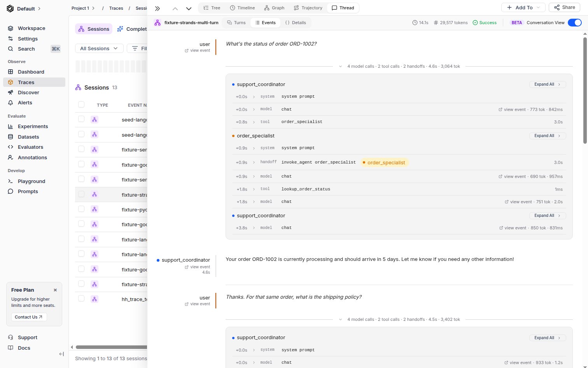
Task: Check the fixture-stra highlighted row checkbox
Action: pyautogui.click(x=81, y=194)
